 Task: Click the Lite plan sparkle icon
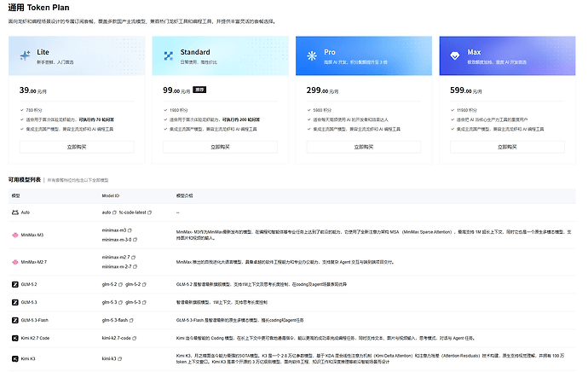tap(25, 55)
